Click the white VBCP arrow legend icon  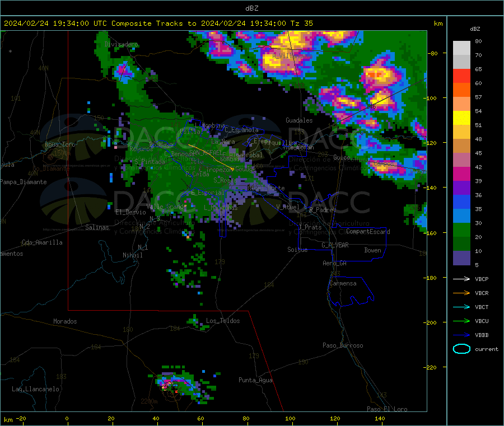click(461, 279)
